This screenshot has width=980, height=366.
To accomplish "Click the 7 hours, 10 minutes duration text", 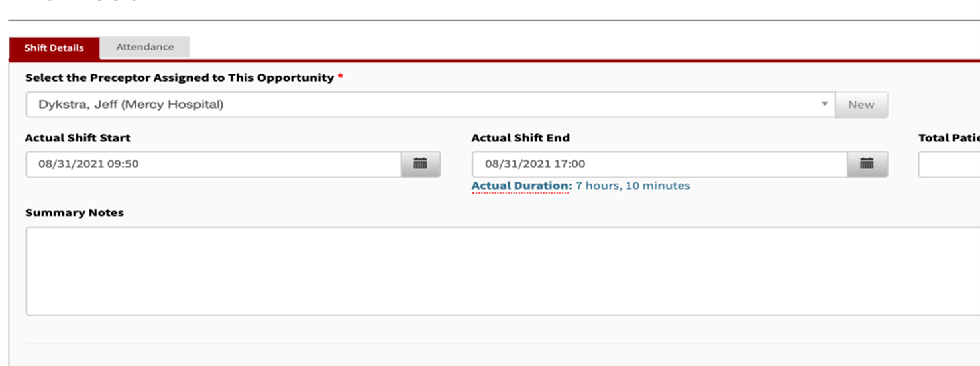I will tap(633, 186).
